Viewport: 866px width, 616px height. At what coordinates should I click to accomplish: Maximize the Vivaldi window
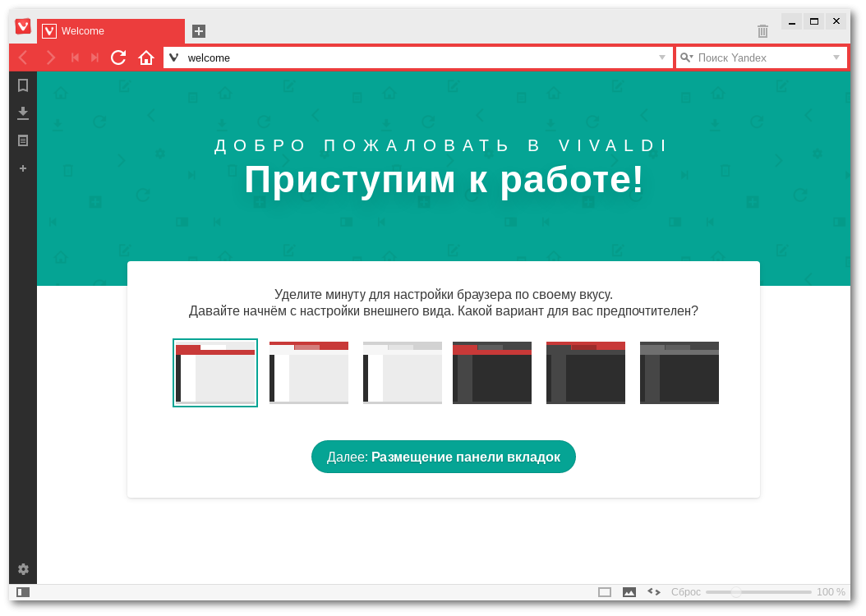coord(814,21)
